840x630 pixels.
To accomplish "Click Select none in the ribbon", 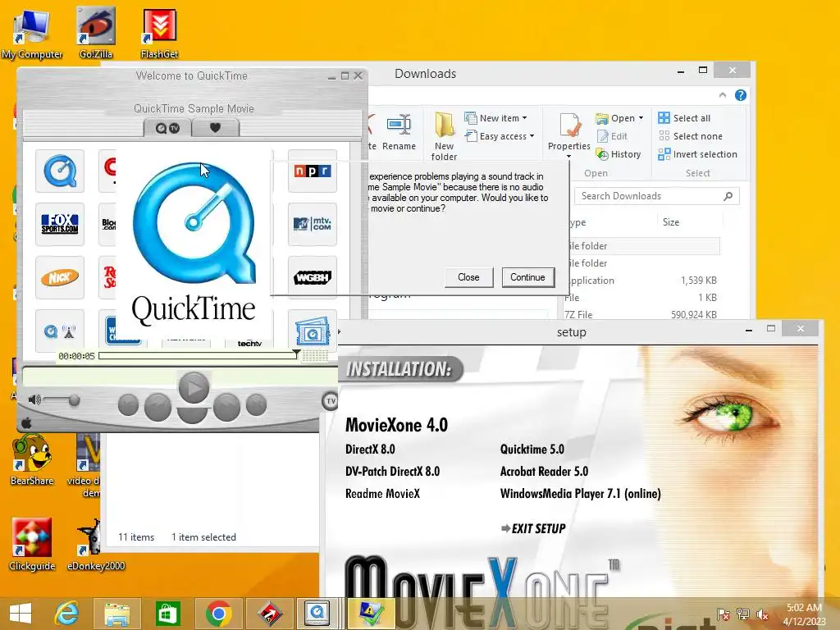I will pyautogui.click(x=690, y=136).
